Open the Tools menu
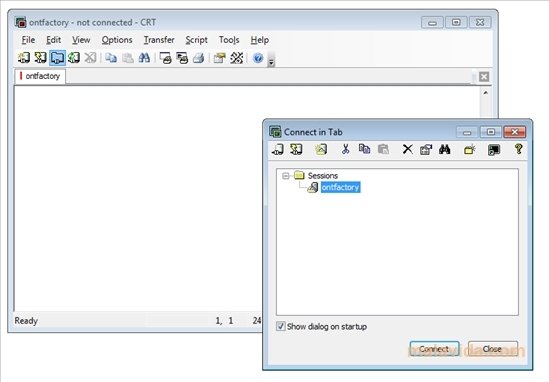Viewport: 549px width, 382px height. tap(229, 40)
